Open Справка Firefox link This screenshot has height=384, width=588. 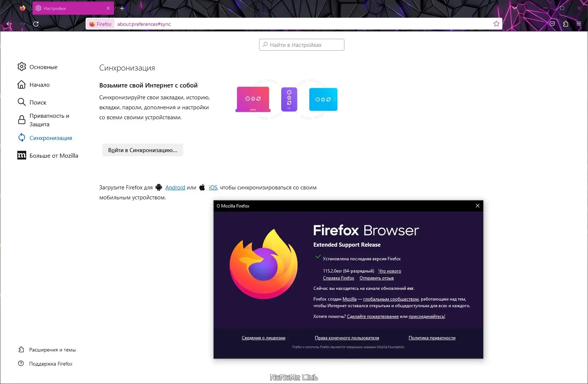pyautogui.click(x=338, y=278)
